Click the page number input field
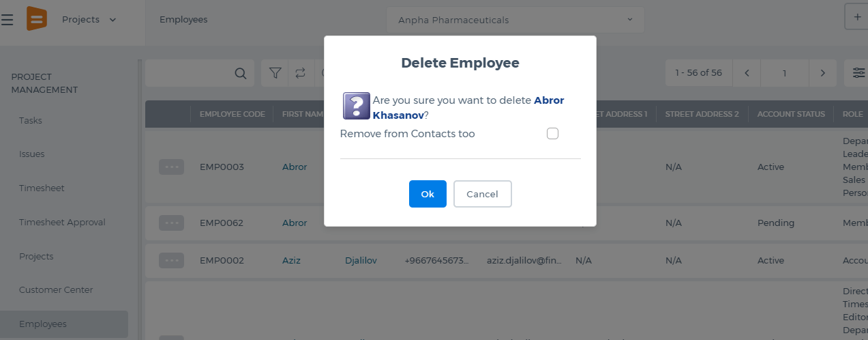The image size is (868, 340). (x=785, y=73)
